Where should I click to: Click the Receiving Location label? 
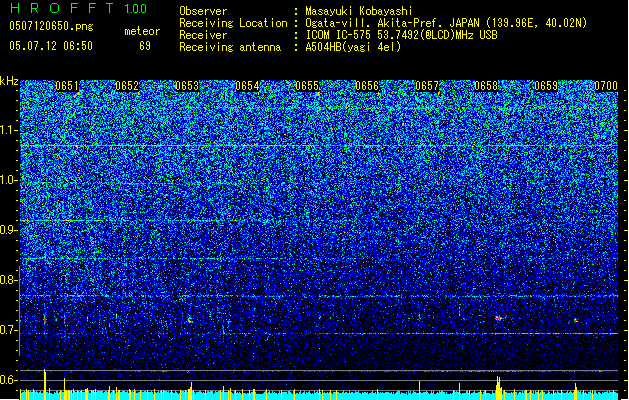[x=233, y=23]
